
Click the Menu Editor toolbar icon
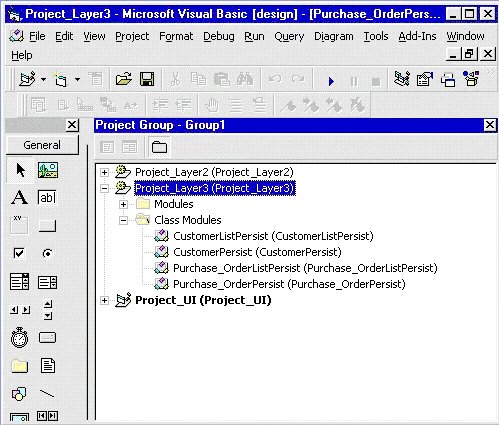point(96,80)
